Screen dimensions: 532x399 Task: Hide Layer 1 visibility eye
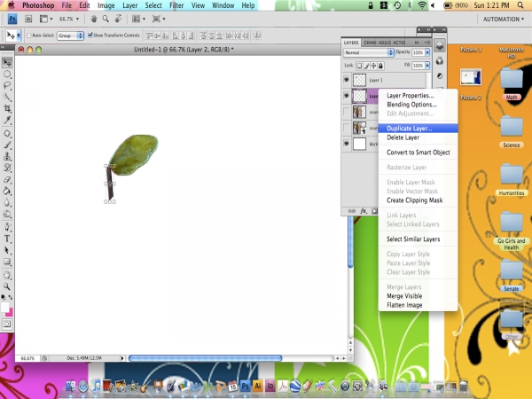(x=346, y=80)
